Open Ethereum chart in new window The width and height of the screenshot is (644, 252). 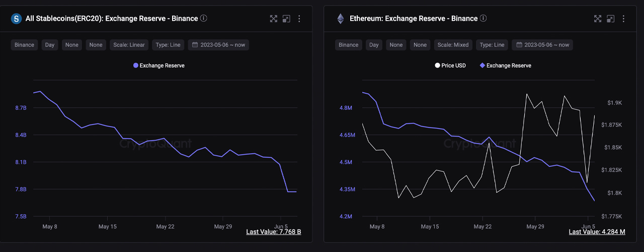click(610, 19)
